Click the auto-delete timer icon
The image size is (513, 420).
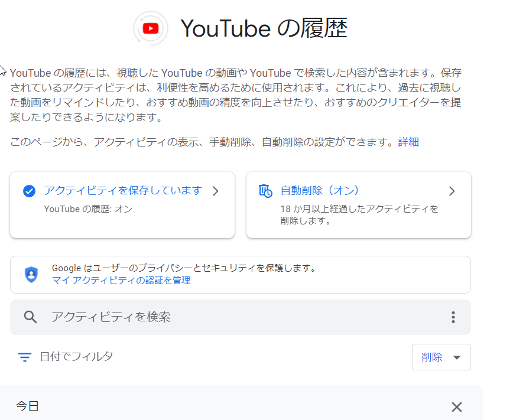266,190
